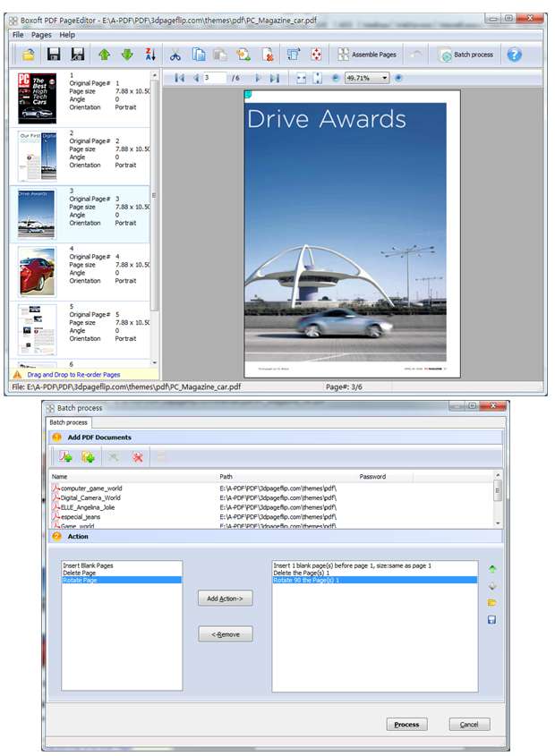
Task: Go to first page in the preview
Action: 179,78
